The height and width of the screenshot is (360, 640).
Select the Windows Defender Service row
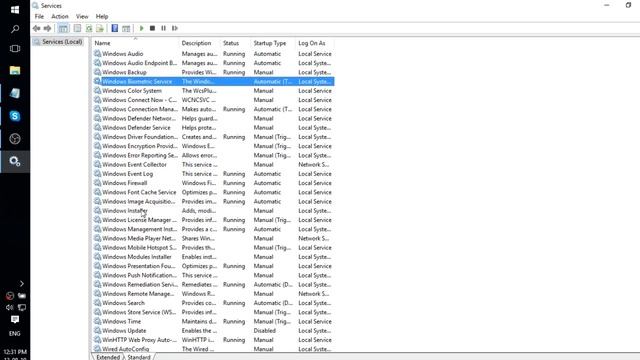click(213, 127)
